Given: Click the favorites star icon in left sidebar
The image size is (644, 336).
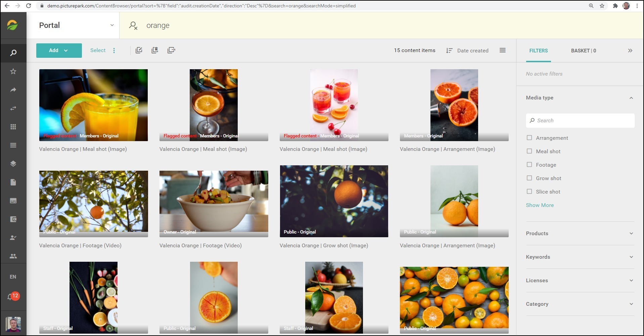Looking at the screenshot, I should 13,71.
